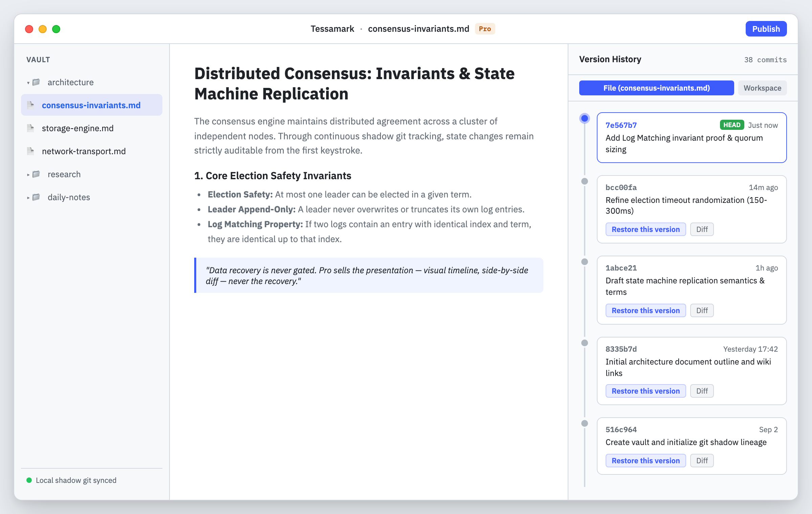Screen dimensions: 812x514
Task: Click the Publish button
Action: (x=766, y=29)
